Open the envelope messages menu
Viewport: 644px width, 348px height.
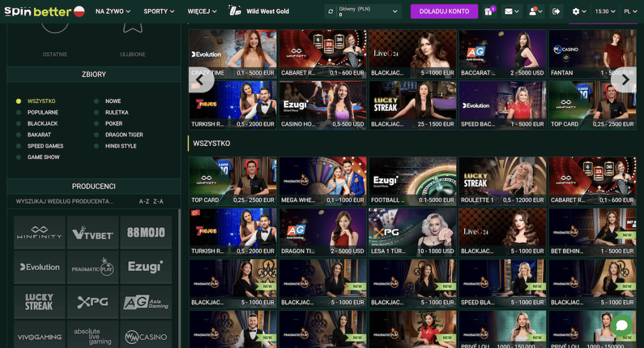click(x=511, y=11)
